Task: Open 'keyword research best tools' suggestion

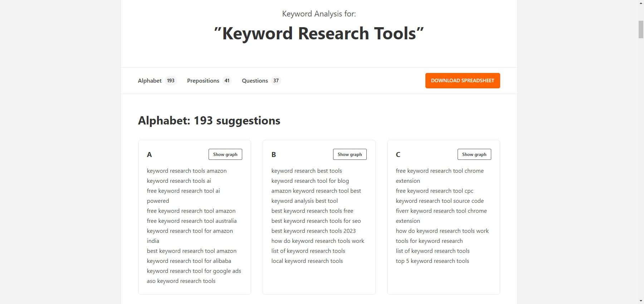Action: 307,171
